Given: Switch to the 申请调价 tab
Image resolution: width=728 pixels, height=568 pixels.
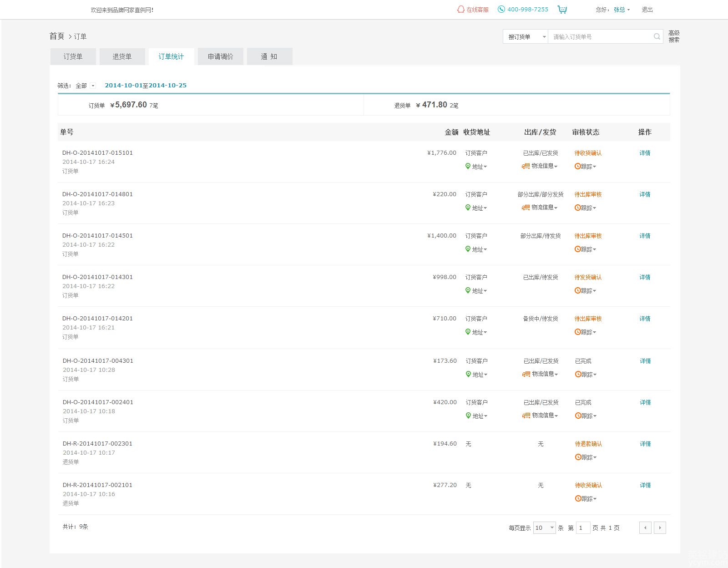Looking at the screenshot, I should 220,56.
